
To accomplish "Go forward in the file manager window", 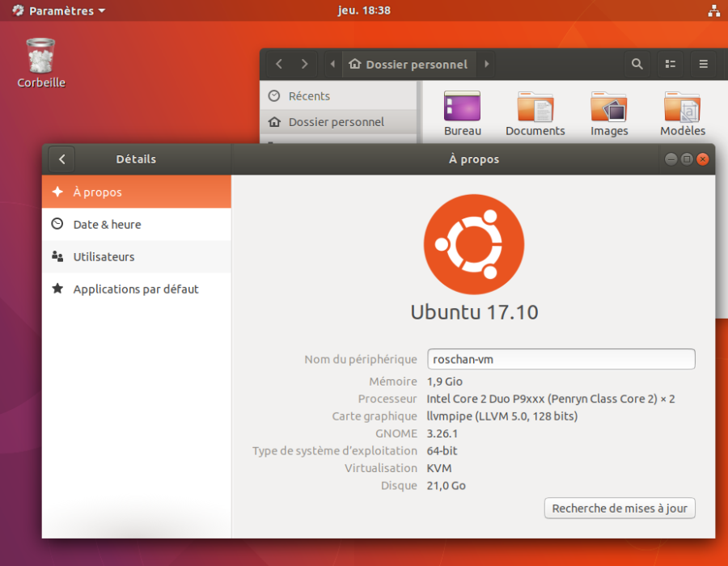I will point(304,64).
